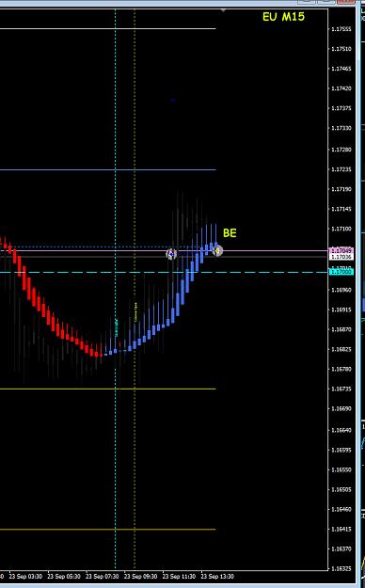Click the 1.16415 price scale value
The height and width of the screenshot is (588, 365).
pyautogui.click(x=341, y=529)
